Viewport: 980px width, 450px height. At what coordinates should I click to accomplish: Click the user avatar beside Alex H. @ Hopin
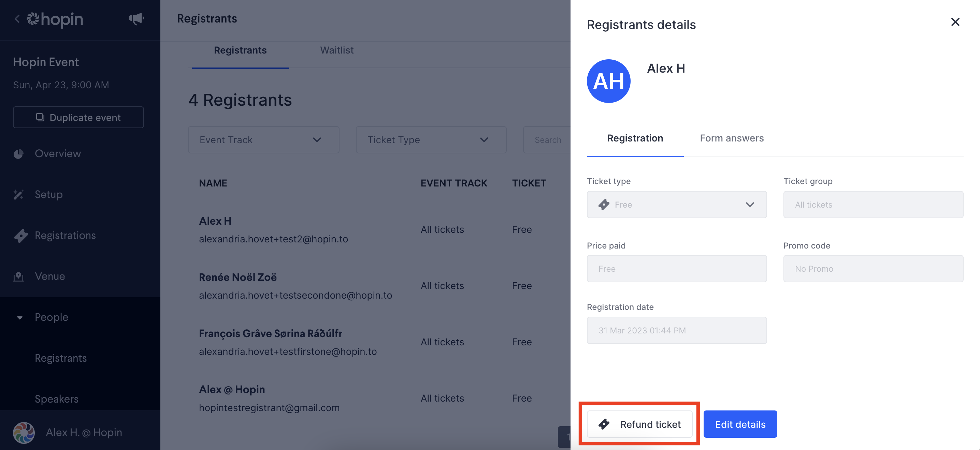(x=24, y=433)
